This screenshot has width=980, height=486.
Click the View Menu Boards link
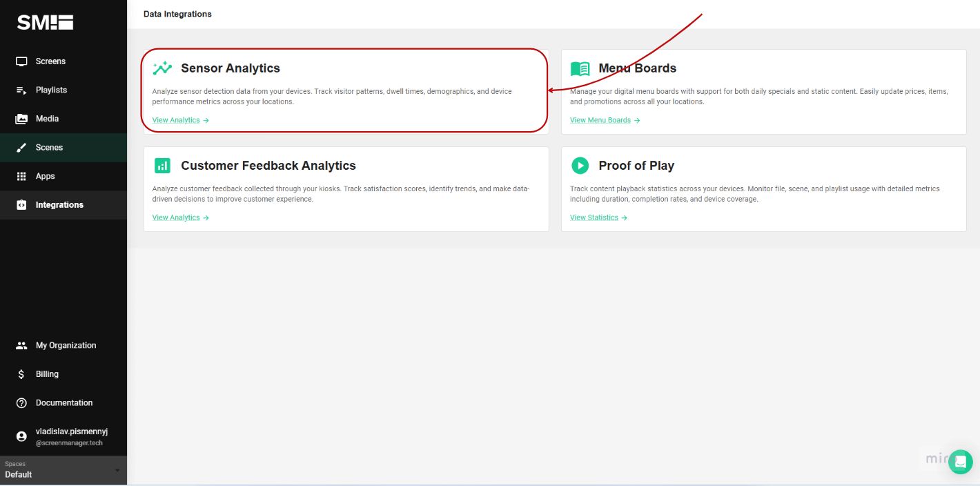(x=600, y=119)
